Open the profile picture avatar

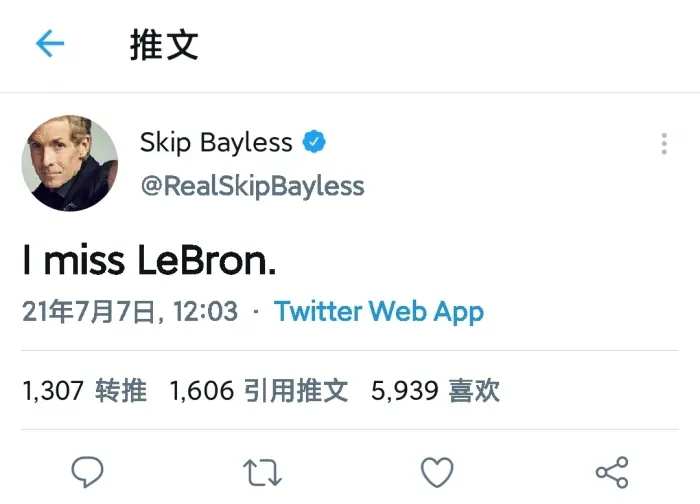(x=70, y=163)
